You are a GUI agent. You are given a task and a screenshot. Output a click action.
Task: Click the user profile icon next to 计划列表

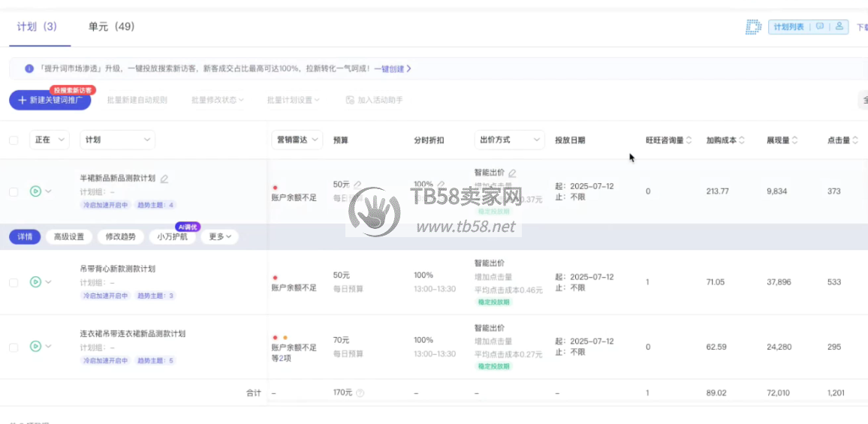(x=839, y=27)
